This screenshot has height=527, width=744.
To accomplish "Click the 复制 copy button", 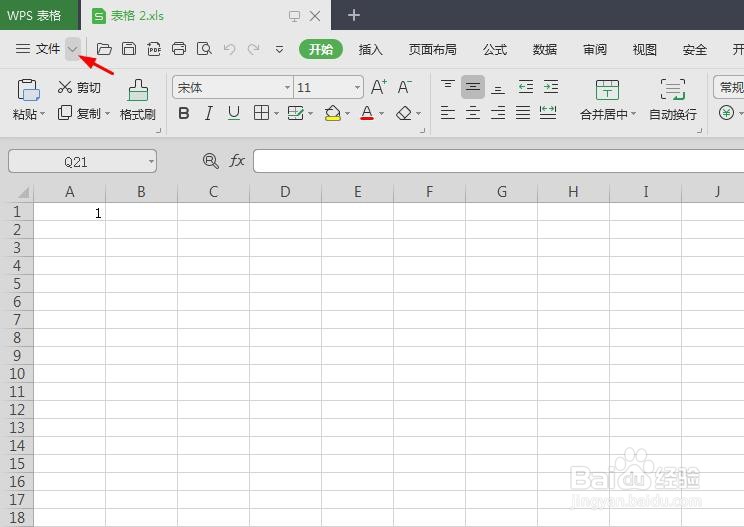I will 79,113.
